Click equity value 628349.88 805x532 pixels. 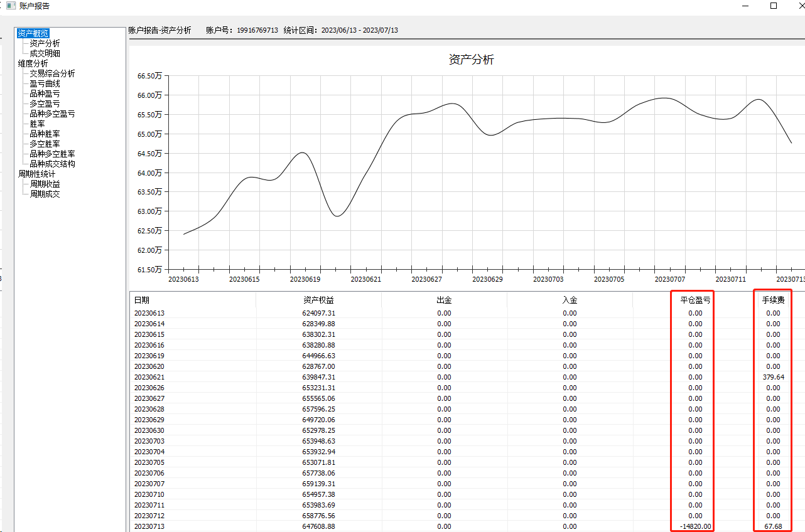318,324
